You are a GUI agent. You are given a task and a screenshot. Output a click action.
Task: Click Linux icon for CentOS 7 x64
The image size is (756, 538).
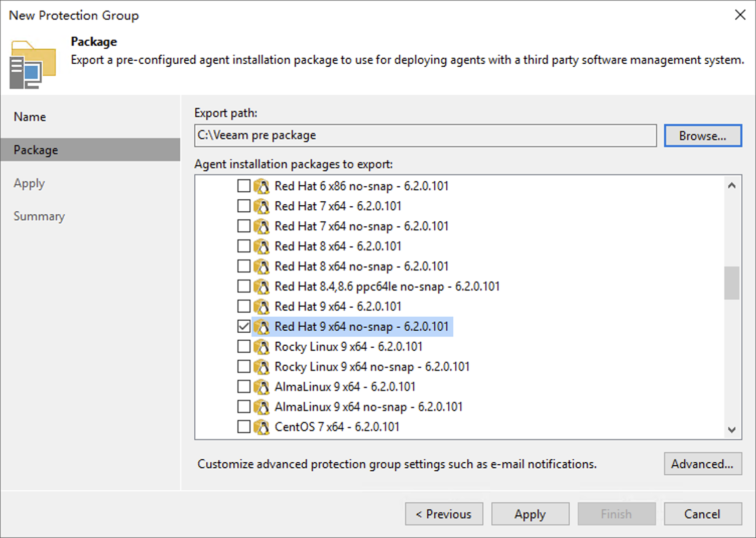(x=262, y=427)
